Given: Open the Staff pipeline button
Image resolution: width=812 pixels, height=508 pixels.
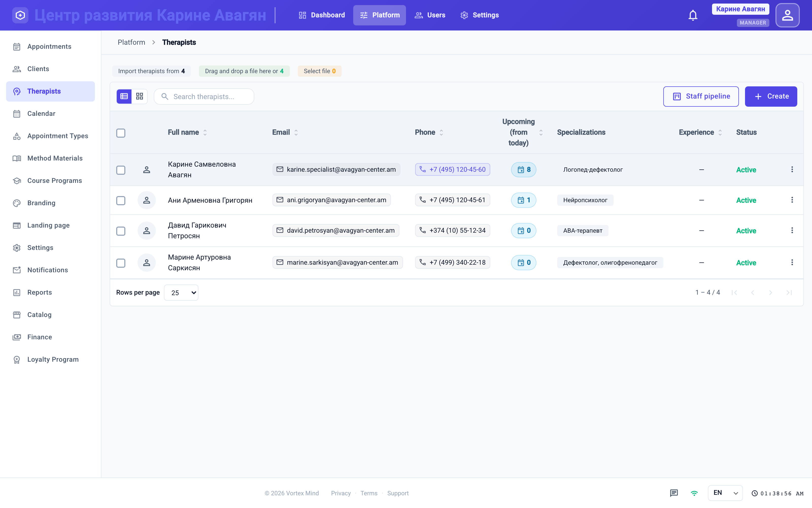Looking at the screenshot, I should (x=701, y=97).
